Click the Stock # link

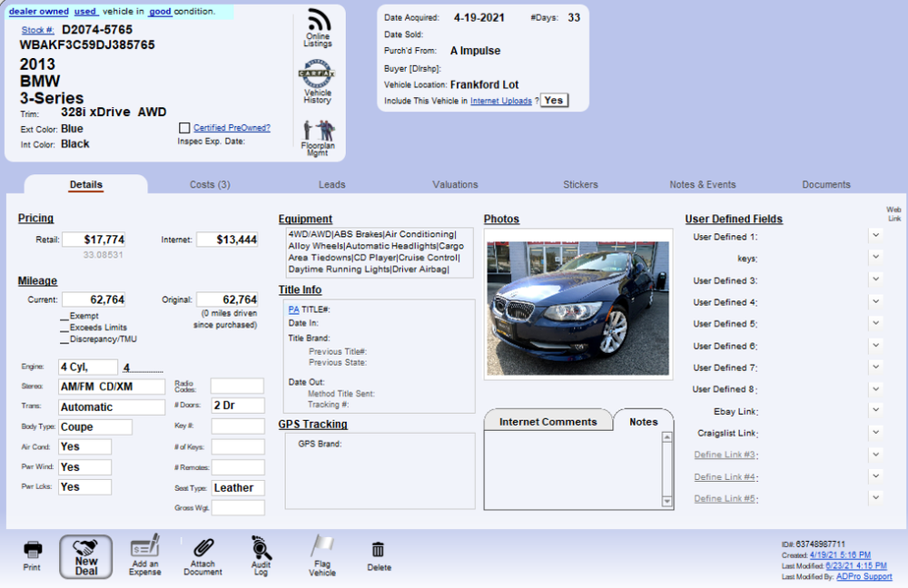click(x=37, y=30)
